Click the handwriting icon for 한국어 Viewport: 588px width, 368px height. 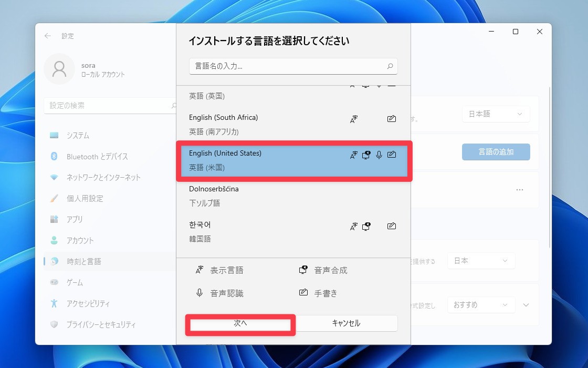[392, 226]
